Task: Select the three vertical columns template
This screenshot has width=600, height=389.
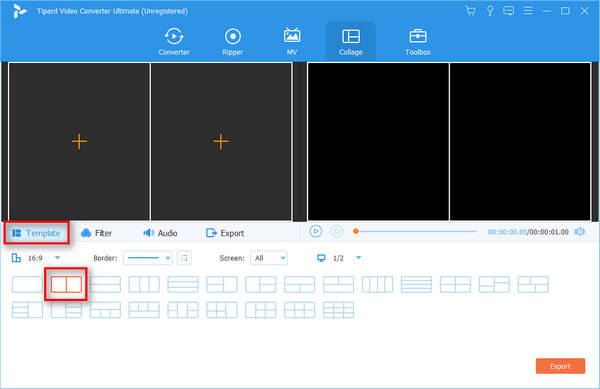Action: click(x=144, y=285)
